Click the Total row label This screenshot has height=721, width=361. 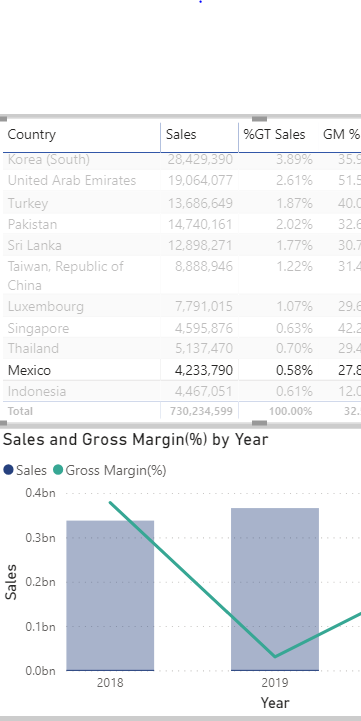pos(20,411)
